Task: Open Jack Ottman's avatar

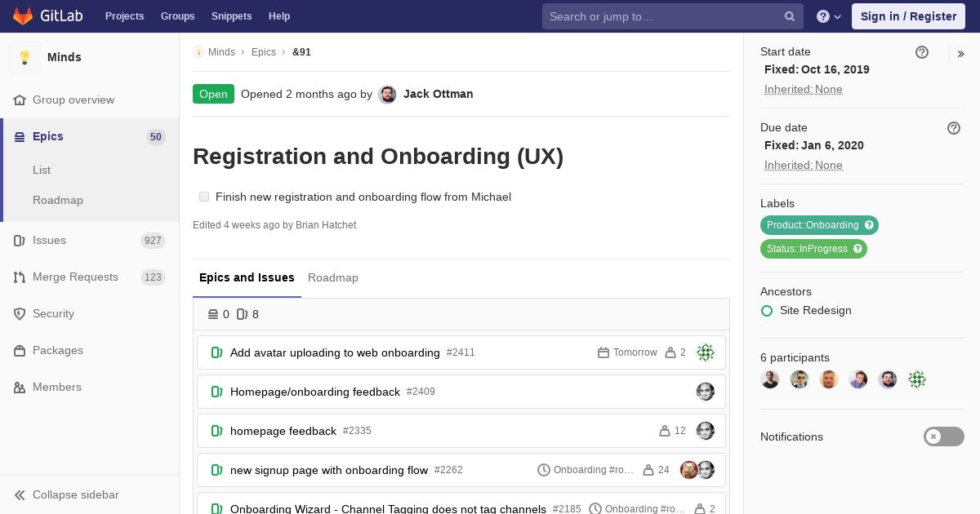Action: pos(388,95)
